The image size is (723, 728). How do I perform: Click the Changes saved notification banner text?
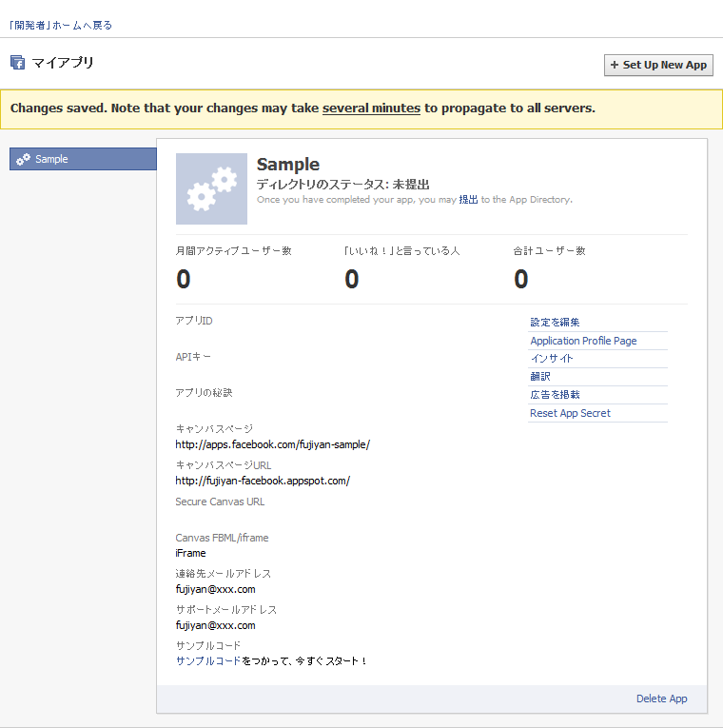pos(303,108)
